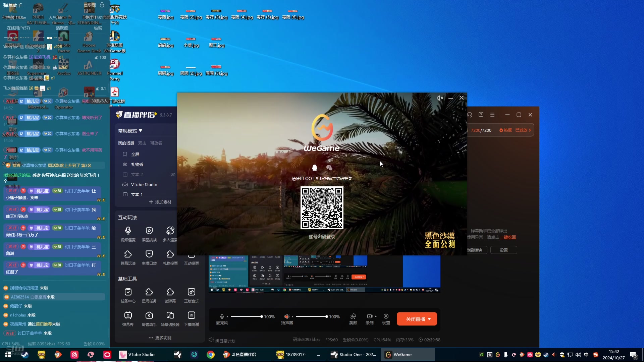Open 读弹幕 read-danmaku tool
The height and width of the screenshot is (362, 644).
click(x=170, y=295)
